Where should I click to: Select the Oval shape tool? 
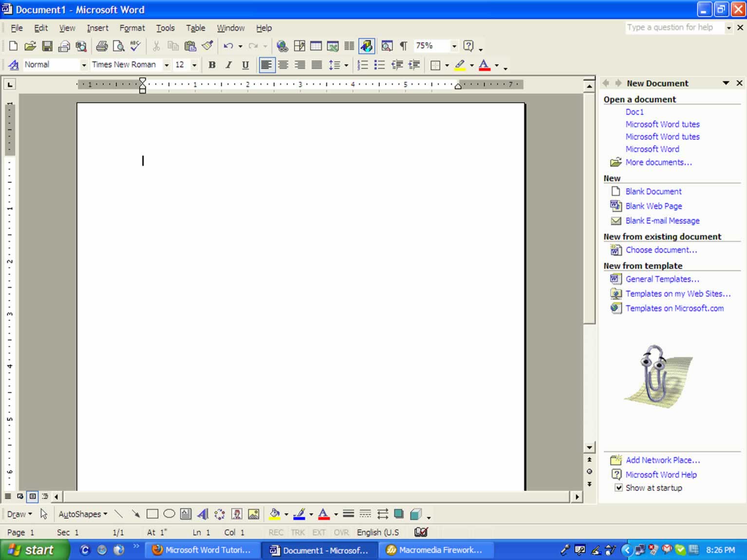click(x=169, y=514)
